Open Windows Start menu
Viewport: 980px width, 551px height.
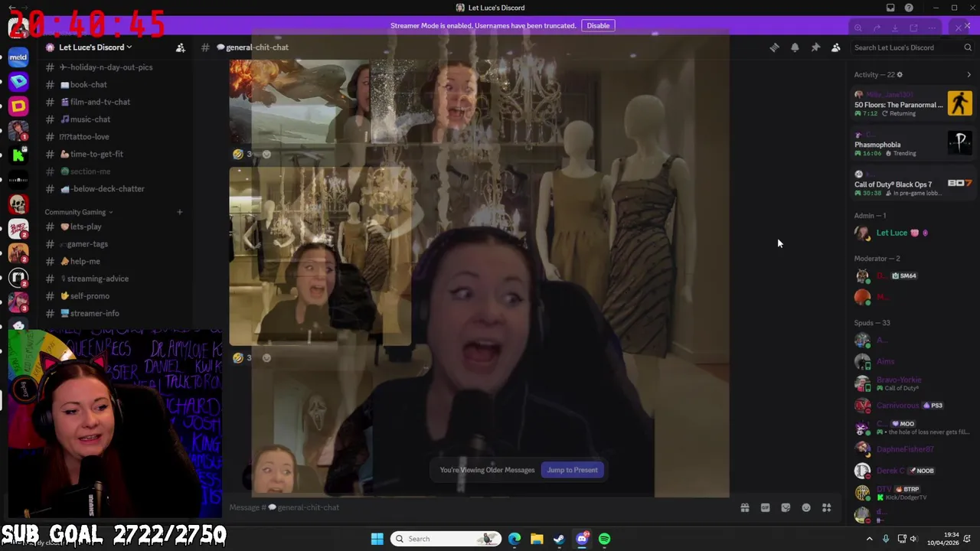pos(377,539)
